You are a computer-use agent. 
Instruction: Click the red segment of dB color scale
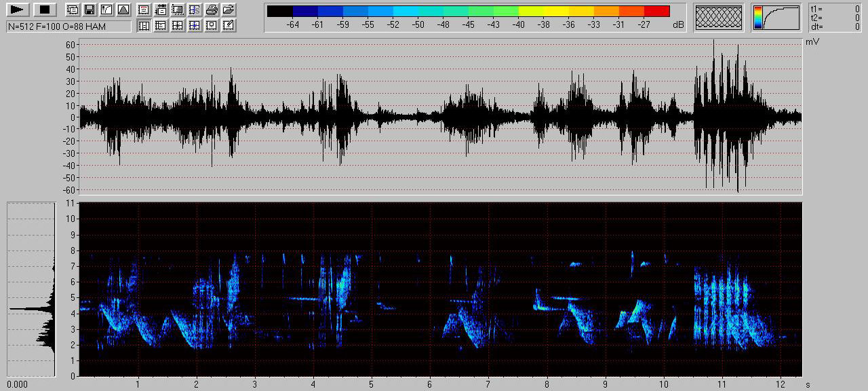tap(656, 11)
